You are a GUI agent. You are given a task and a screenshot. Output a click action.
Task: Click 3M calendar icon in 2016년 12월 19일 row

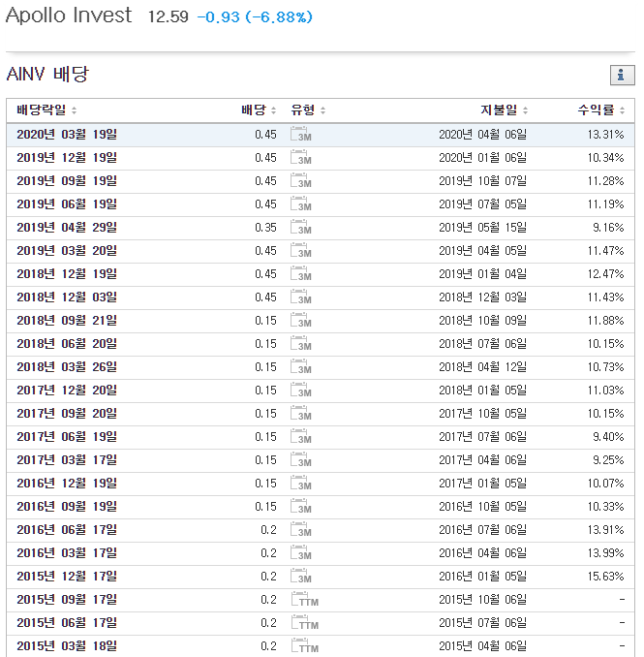pyautogui.click(x=301, y=484)
